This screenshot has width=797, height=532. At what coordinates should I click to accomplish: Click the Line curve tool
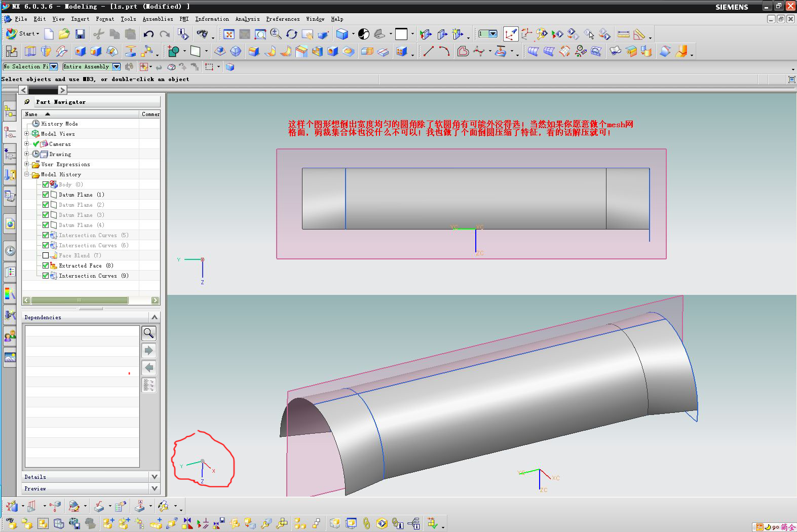click(429, 51)
